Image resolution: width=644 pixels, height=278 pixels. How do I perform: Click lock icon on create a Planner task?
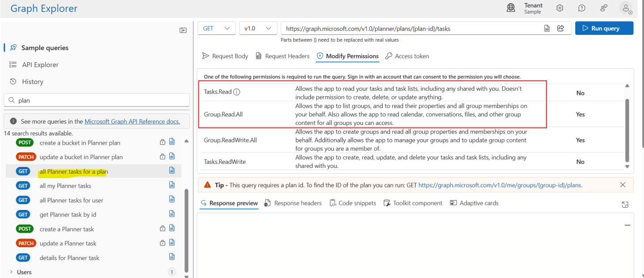163,228
